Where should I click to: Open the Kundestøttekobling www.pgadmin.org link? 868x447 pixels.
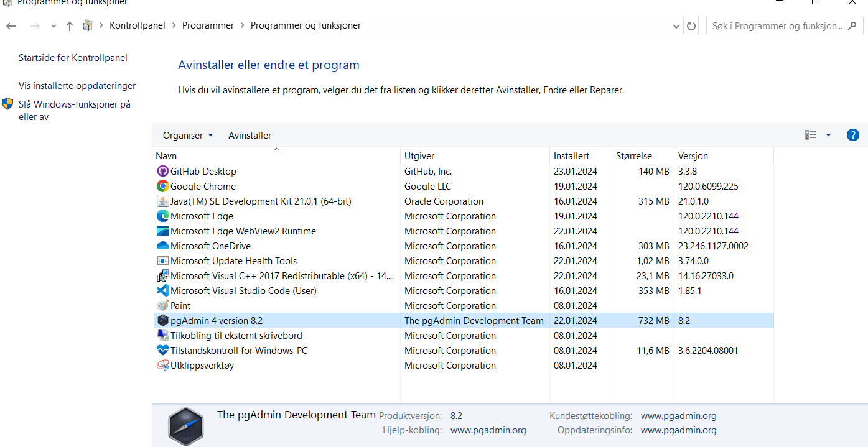[679, 416]
